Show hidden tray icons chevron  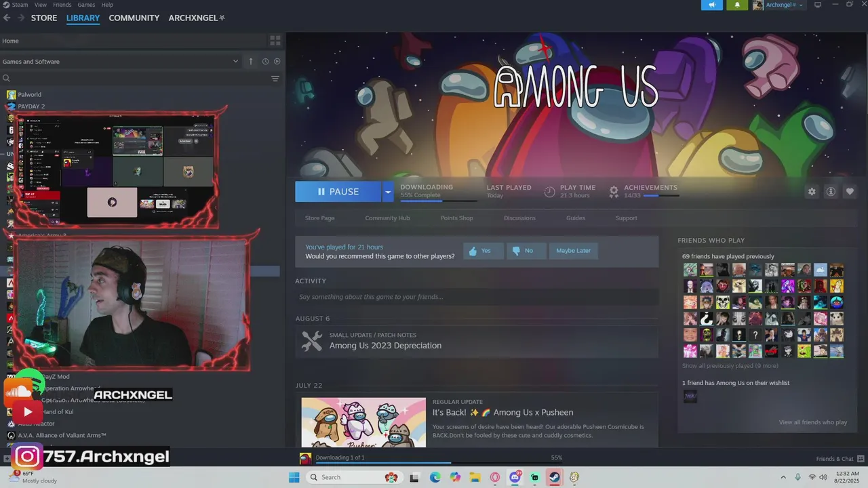point(783,477)
